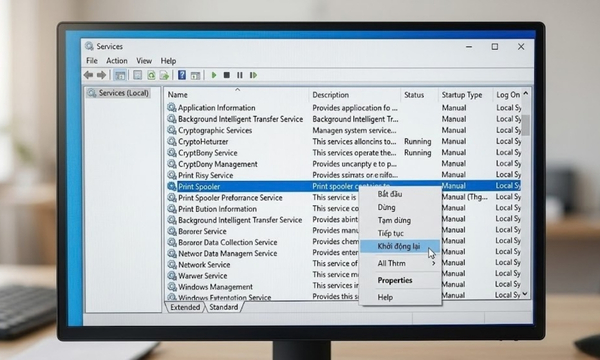Pause service with the pause icon
This screenshot has height=360, width=600.
[x=240, y=75]
